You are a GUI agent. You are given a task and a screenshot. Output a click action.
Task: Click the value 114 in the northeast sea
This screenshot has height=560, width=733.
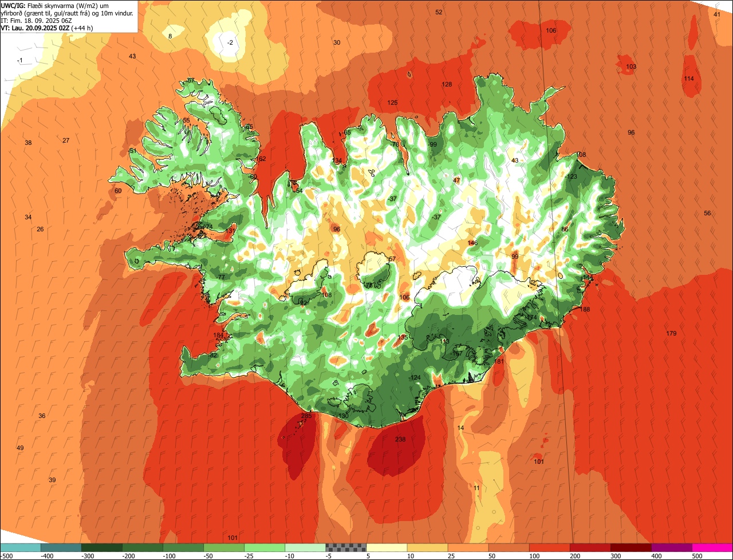(x=689, y=78)
